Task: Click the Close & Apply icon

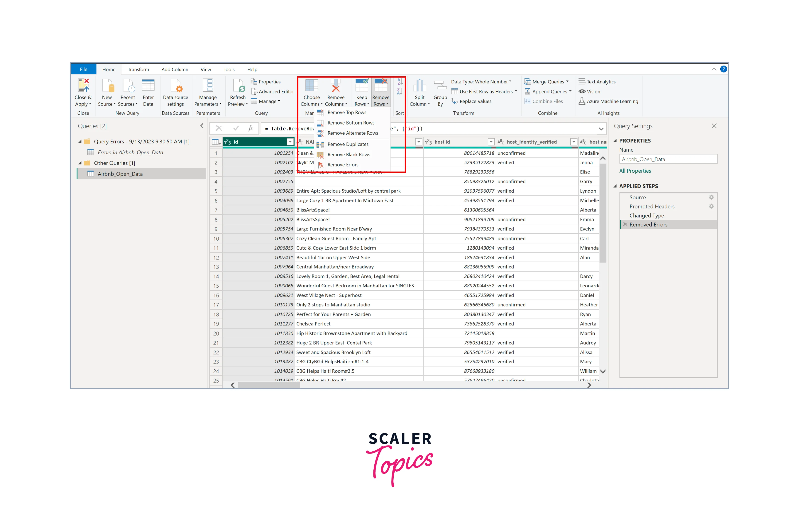Action: (x=83, y=86)
